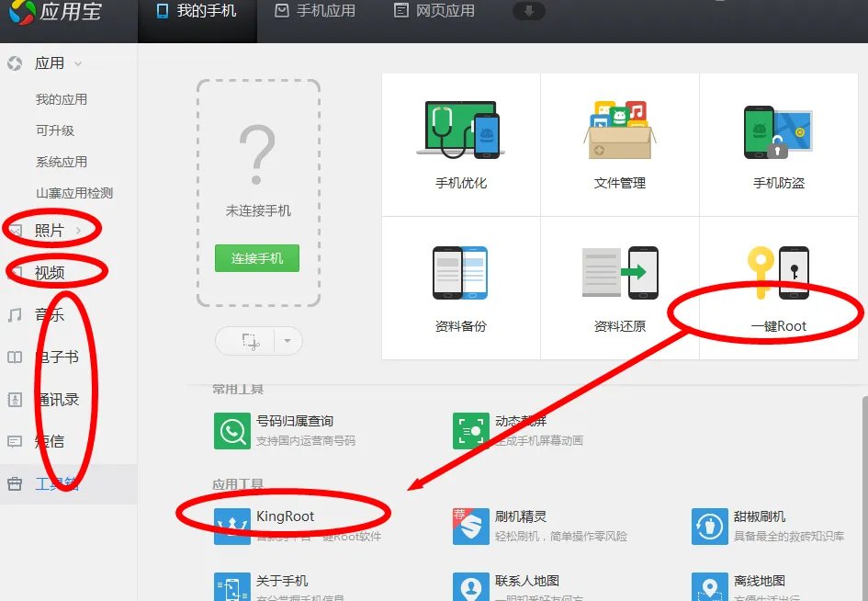The image size is (868, 601).
Task: Launch the 一键Root tool
Action: (x=777, y=285)
